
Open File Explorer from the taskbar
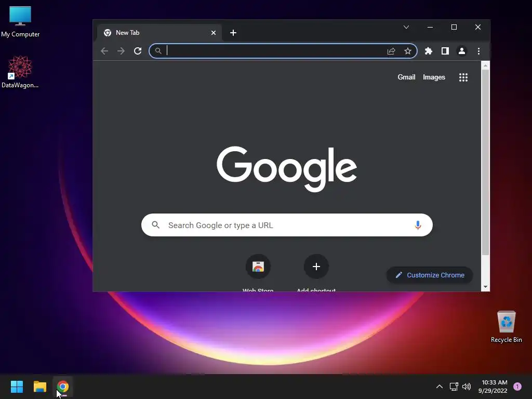coord(40,387)
